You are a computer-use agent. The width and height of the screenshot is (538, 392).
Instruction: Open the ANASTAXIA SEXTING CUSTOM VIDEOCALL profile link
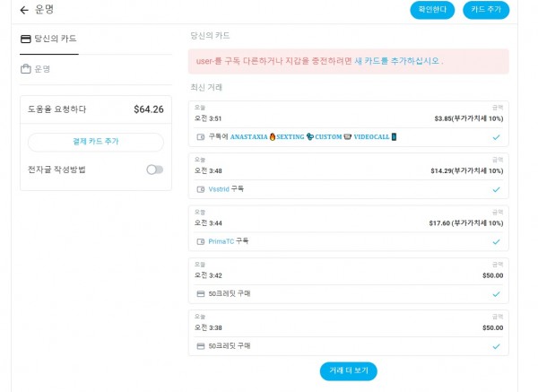tap(314, 137)
